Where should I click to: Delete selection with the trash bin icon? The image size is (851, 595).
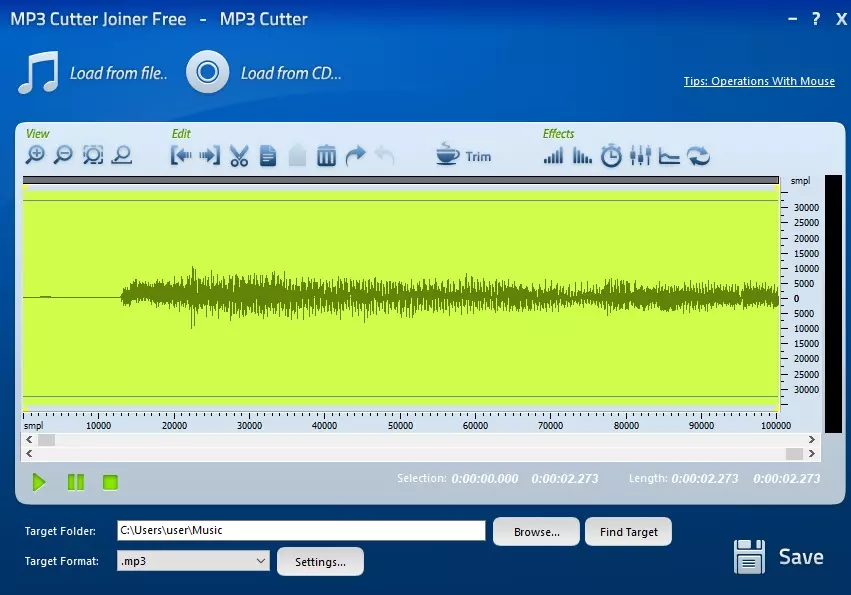click(326, 156)
